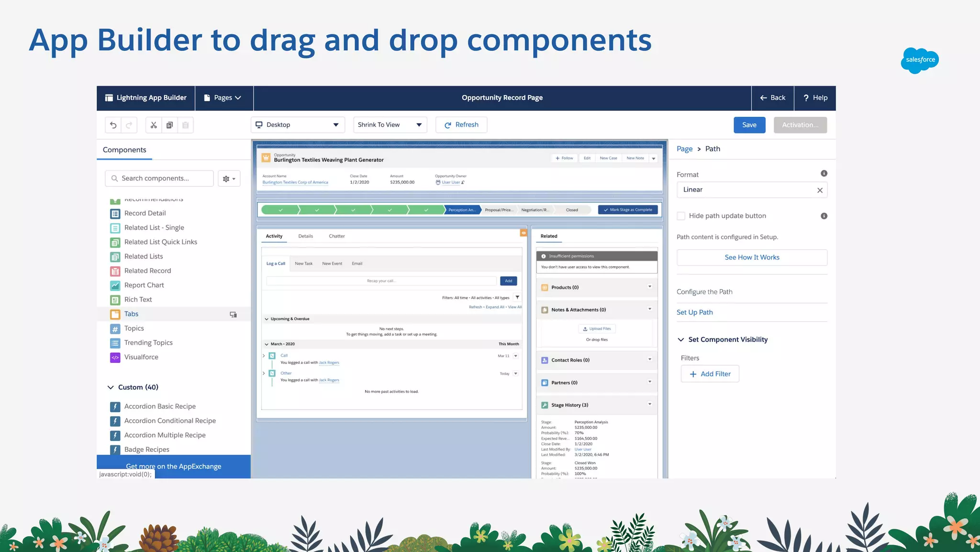Click the Format info icon

[824, 173]
